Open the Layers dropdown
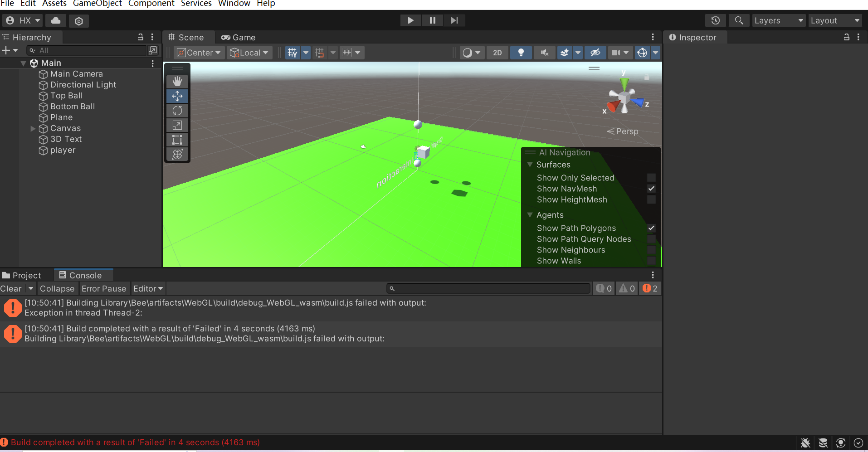868x452 pixels. click(778, 20)
